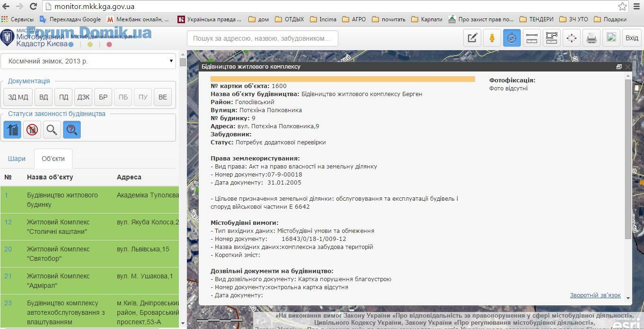Image resolution: width=644 pixels, height=329 pixels.
Task: Click the left panel scrollbar up arrow
Action: (x=183, y=54)
